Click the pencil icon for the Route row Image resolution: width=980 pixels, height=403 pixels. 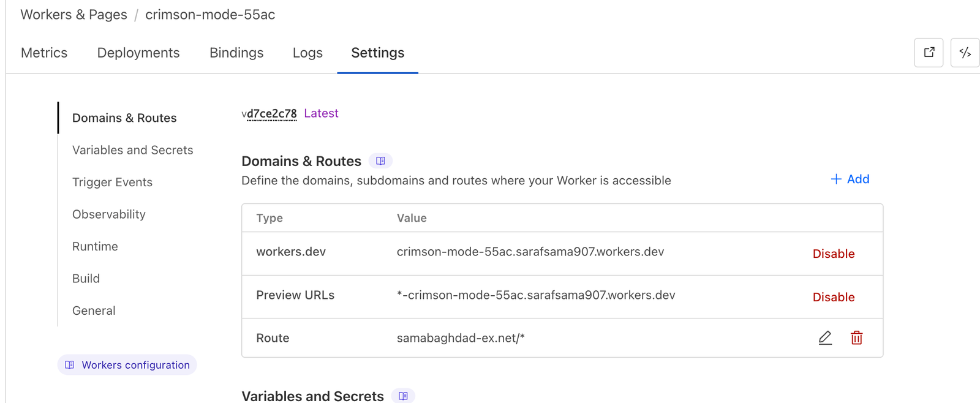(825, 338)
